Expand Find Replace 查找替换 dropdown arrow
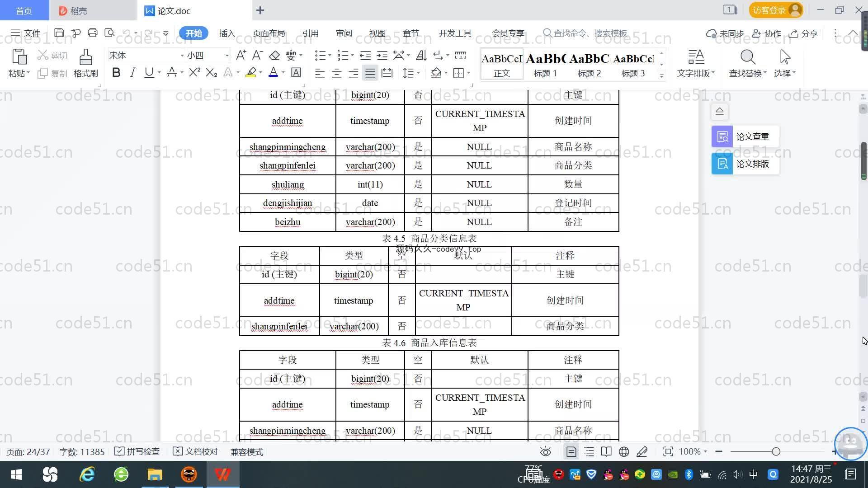The height and width of the screenshot is (488, 868). [x=765, y=73]
